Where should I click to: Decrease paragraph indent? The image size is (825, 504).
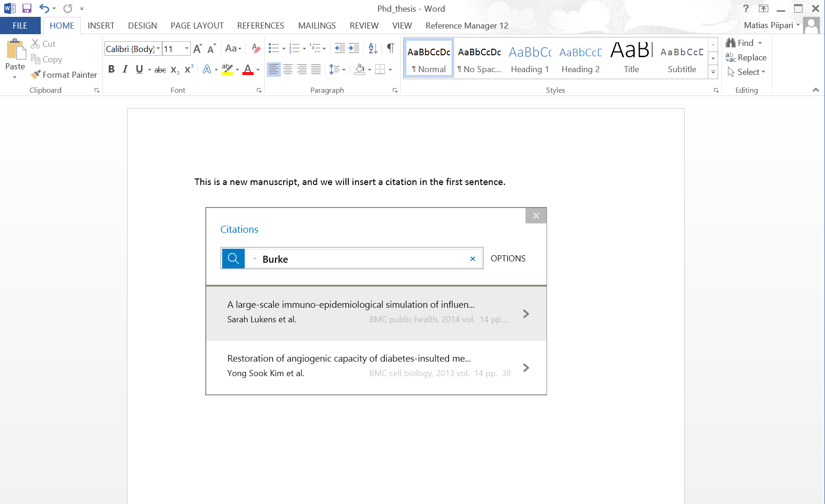coord(340,48)
